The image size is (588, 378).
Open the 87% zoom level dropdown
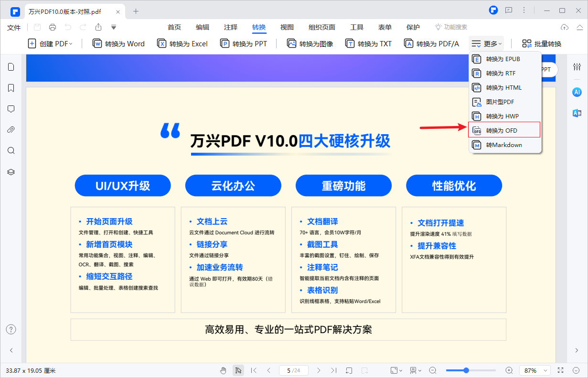click(x=535, y=370)
